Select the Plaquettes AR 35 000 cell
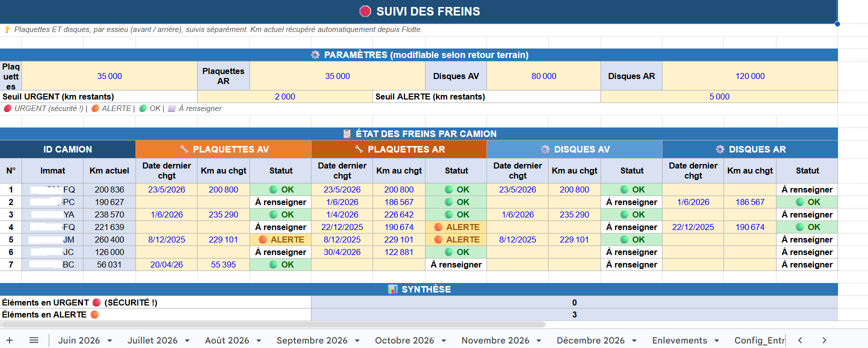 (x=337, y=76)
